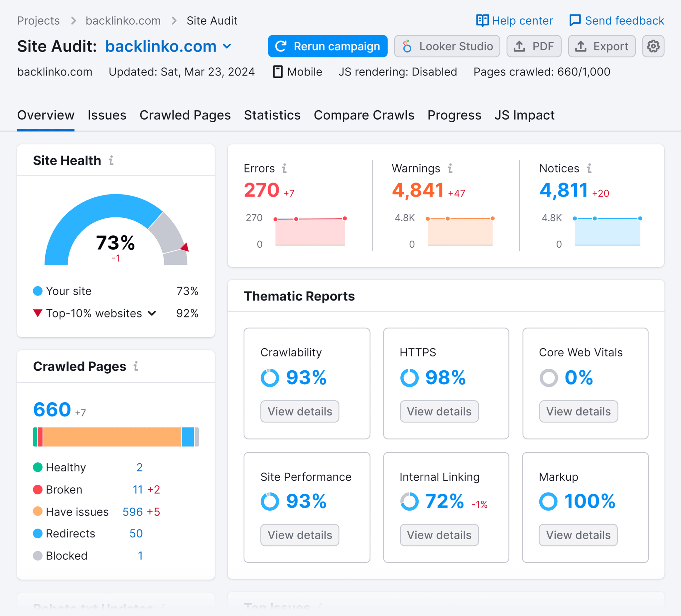Open the settings gear icon
Image resolution: width=681 pixels, height=616 pixels.
(652, 46)
